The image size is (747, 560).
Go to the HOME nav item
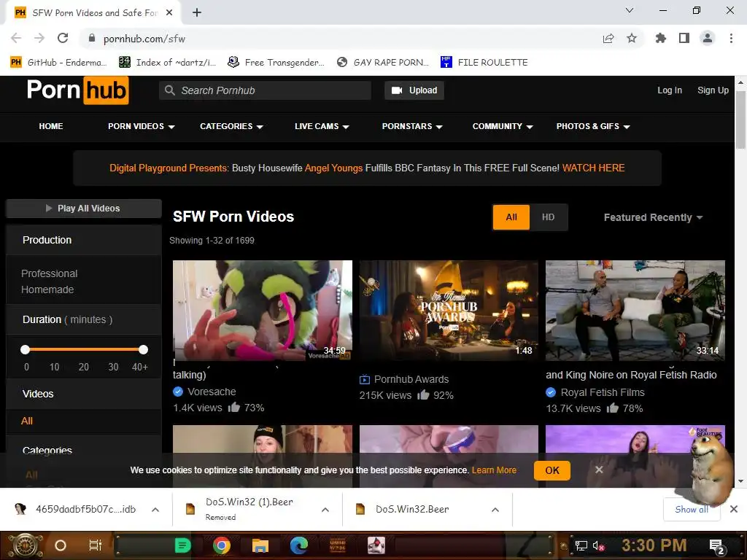tap(51, 126)
